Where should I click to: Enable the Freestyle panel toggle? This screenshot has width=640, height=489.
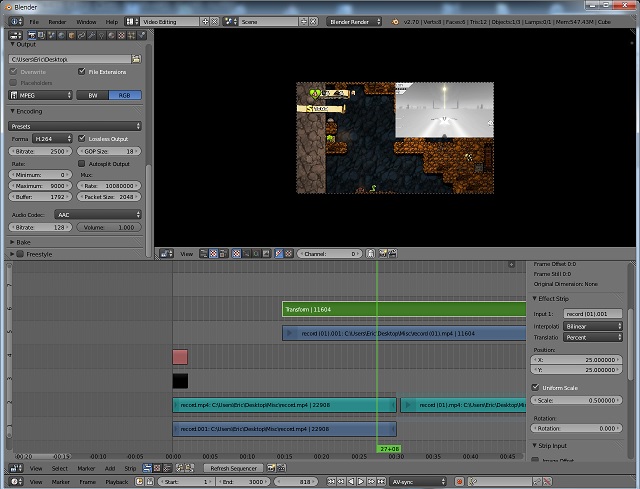(20, 254)
